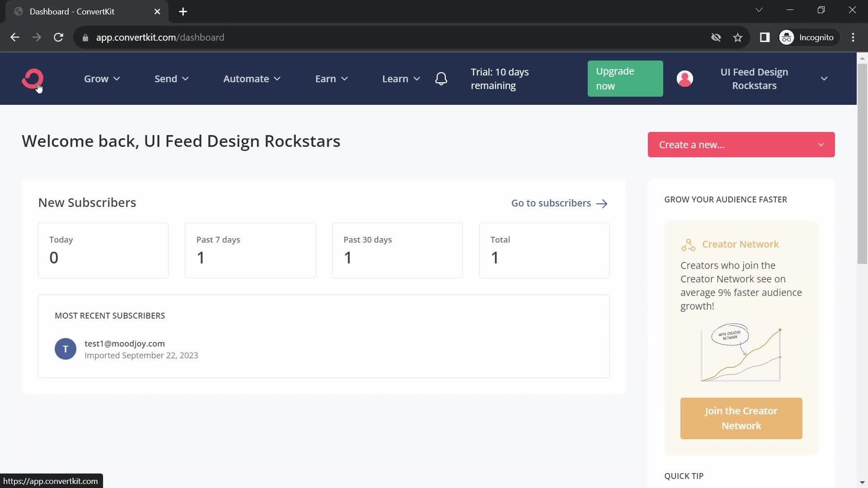Expand the Earn menu
Viewport: 868px width, 488px height.
point(331,79)
